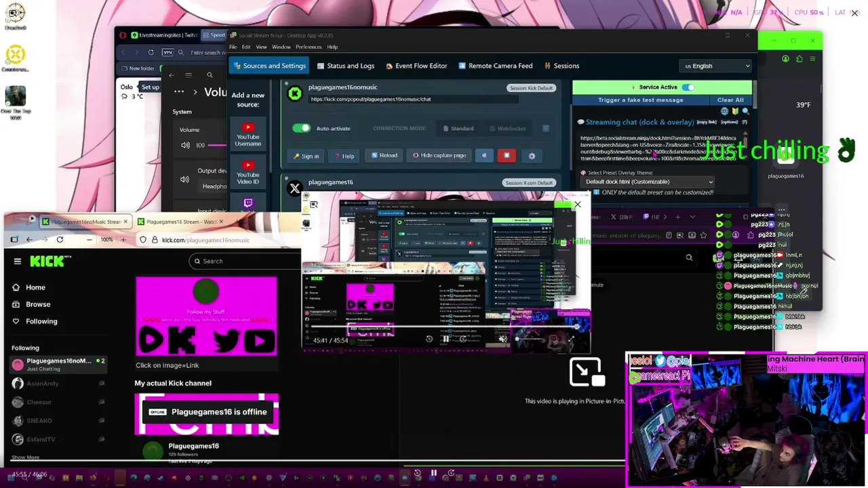Add a YouTube Username source
The width and height of the screenshot is (868, 488).
[248, 135]
